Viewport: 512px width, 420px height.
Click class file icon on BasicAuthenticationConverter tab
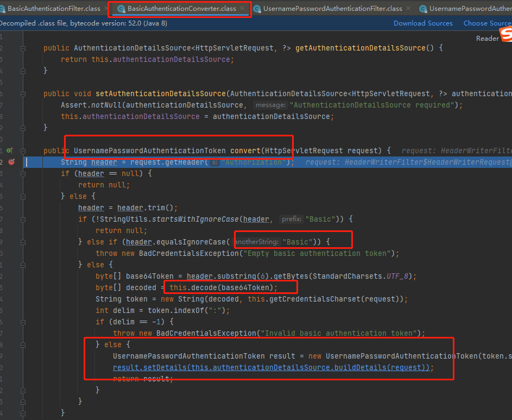(121, 9)
